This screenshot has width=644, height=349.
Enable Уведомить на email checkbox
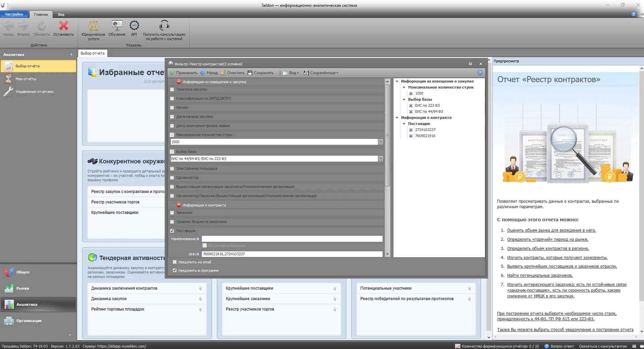tap(174, 262)
